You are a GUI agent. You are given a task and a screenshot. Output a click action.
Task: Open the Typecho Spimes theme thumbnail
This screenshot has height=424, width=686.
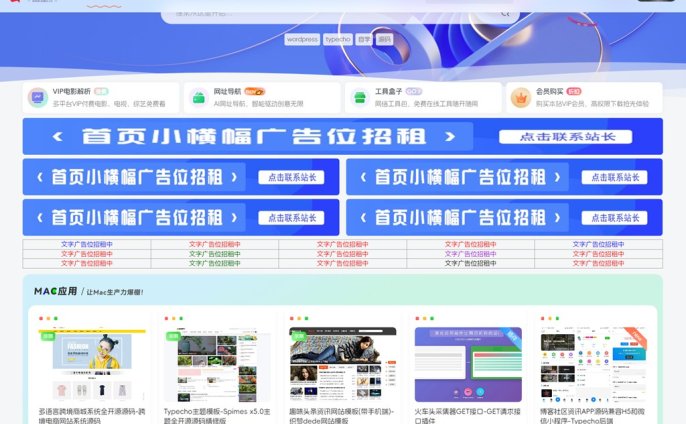pyautogui.click(x=217, y=364)
